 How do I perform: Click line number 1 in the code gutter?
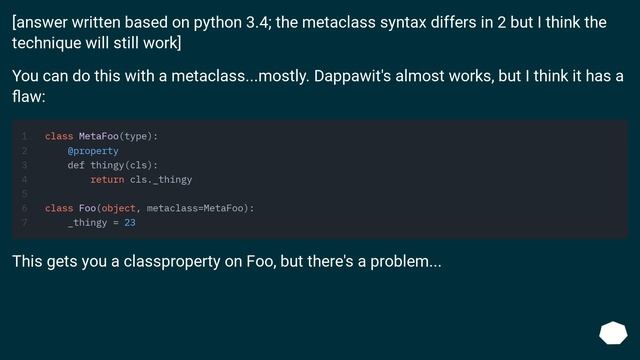(24, 136)
